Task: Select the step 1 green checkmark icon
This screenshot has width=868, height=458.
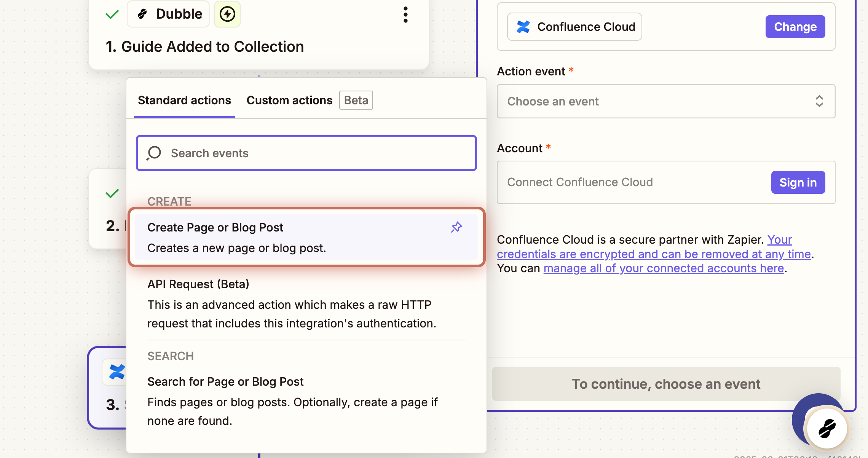Action: point(112,14)
